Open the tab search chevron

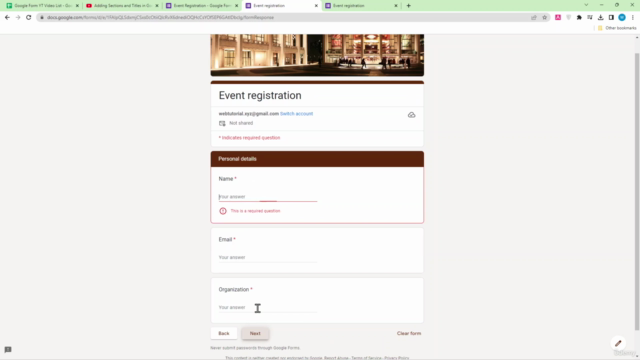pos(586,5)
